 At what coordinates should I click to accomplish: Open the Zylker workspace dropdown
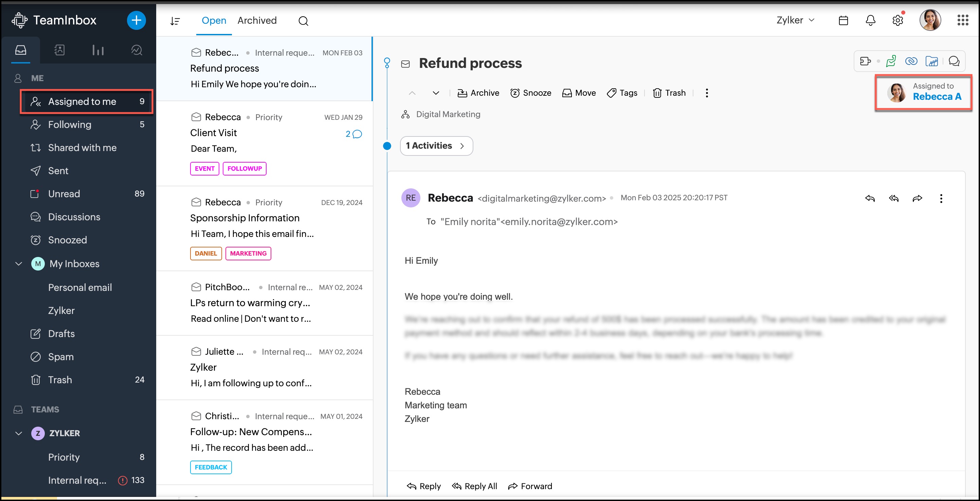tap(796, 20)
